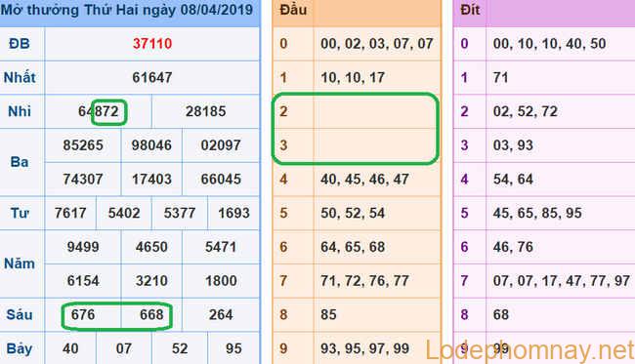635x364 pixels.
Task: Click the Đầu column header
Action: tap(293, 10)
